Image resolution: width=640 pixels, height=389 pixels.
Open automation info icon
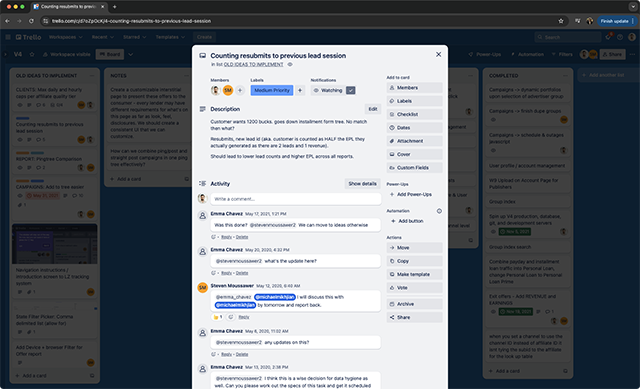(439, 211)
